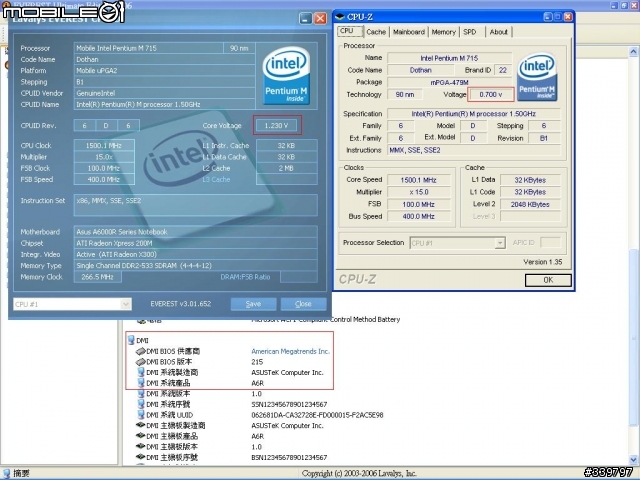
Task: Click the 摘要 icon in the status bar
Action: (x=6, y=473)
